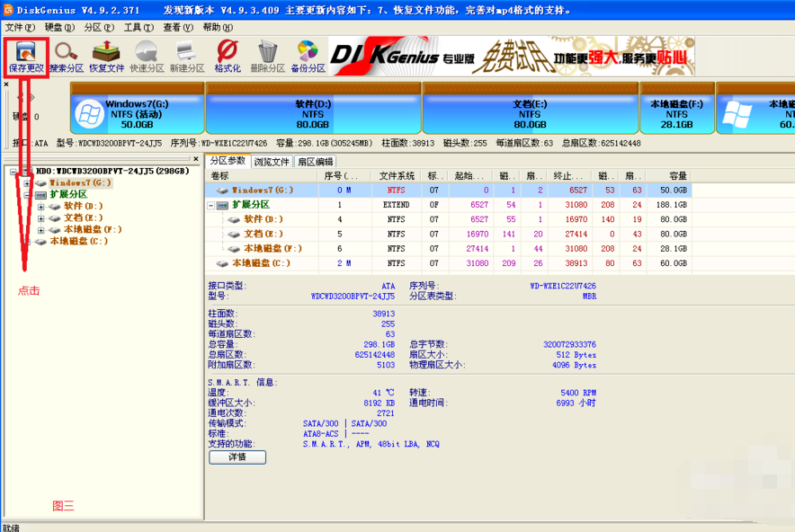Expand the 软件 (D:) partition node
The image size is (795, 532).
(x=41, y=207)
